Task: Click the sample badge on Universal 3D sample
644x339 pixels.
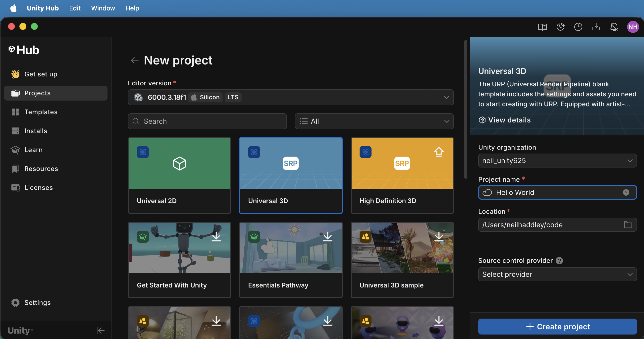Action: pos(365,236)
